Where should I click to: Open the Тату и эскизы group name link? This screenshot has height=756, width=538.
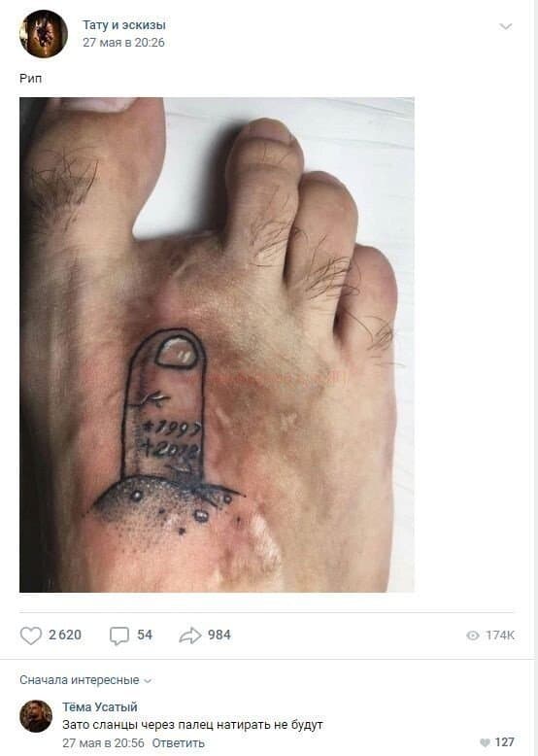click(123, 24)
